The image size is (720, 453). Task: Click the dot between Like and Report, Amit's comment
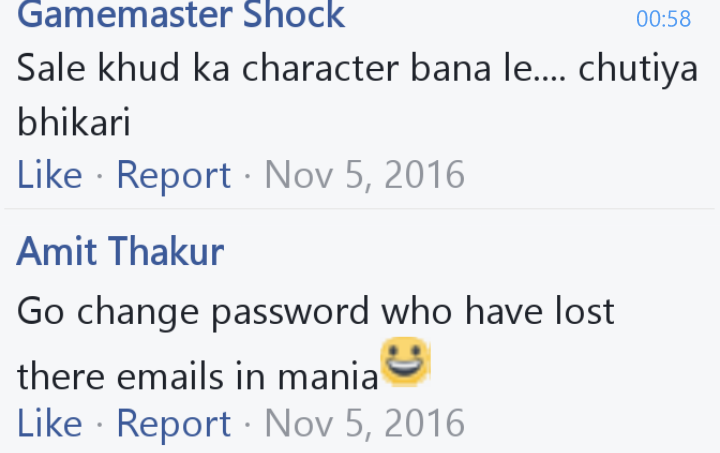[100, 424]
